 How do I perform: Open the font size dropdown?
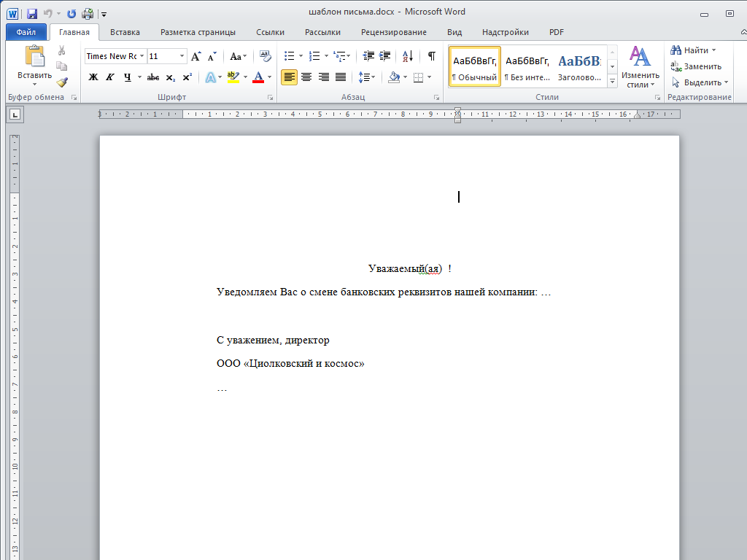pos(182,56)
